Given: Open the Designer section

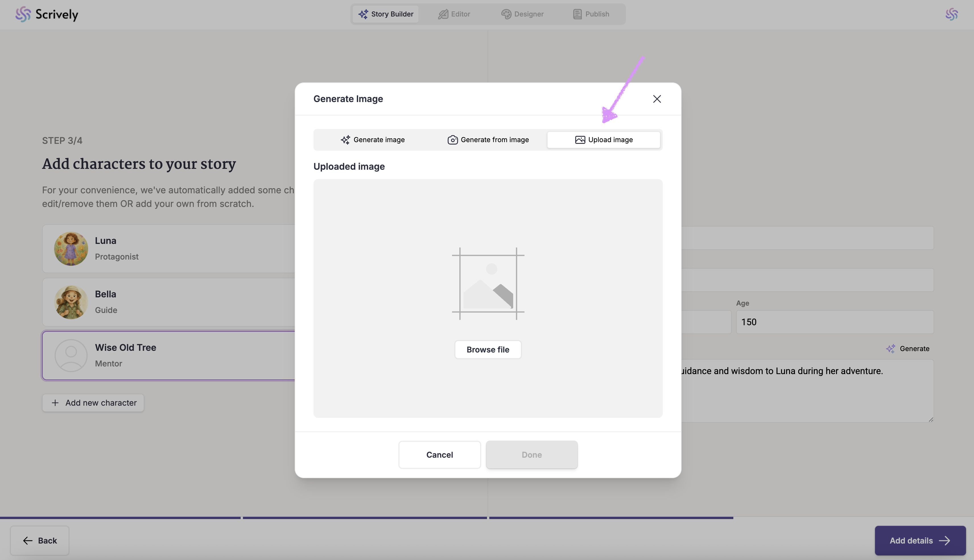Looking at the screenshot, I should 522,14.
